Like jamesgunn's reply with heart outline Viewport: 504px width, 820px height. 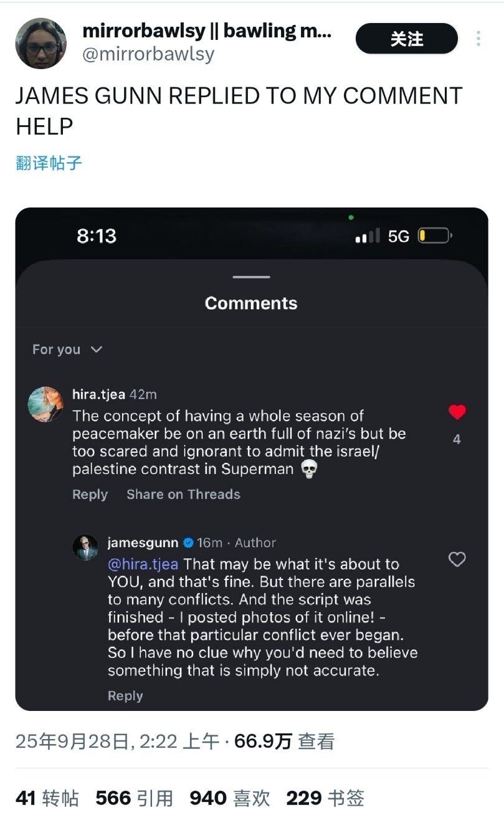(x=457, y=560)
